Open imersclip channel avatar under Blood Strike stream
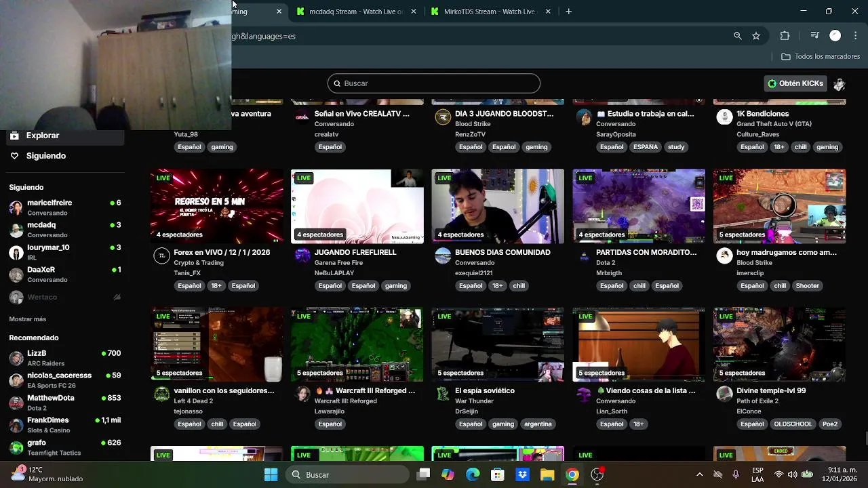Viewport: 868px width, 488px height. point(725,256)
